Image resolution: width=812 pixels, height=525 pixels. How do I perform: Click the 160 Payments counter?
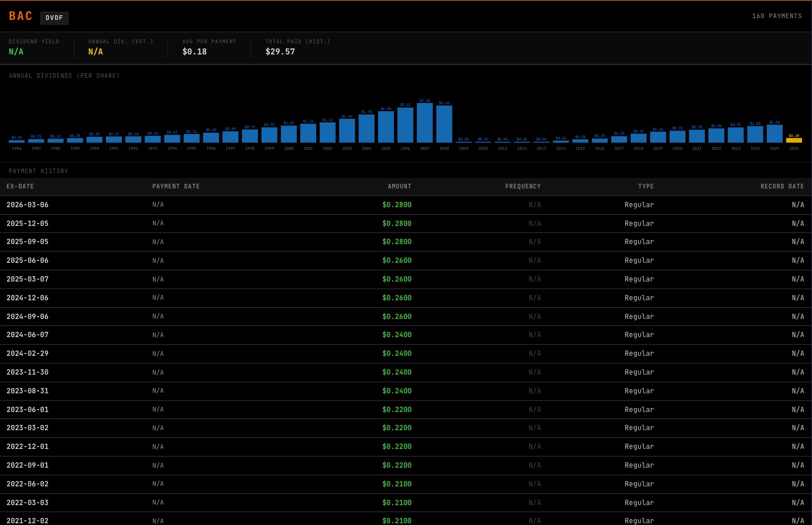777,16
